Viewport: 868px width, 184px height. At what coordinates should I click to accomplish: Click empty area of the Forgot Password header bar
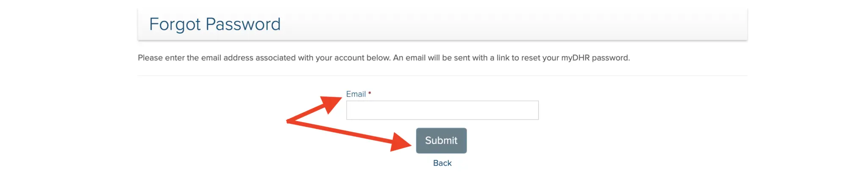coord(509,24)
